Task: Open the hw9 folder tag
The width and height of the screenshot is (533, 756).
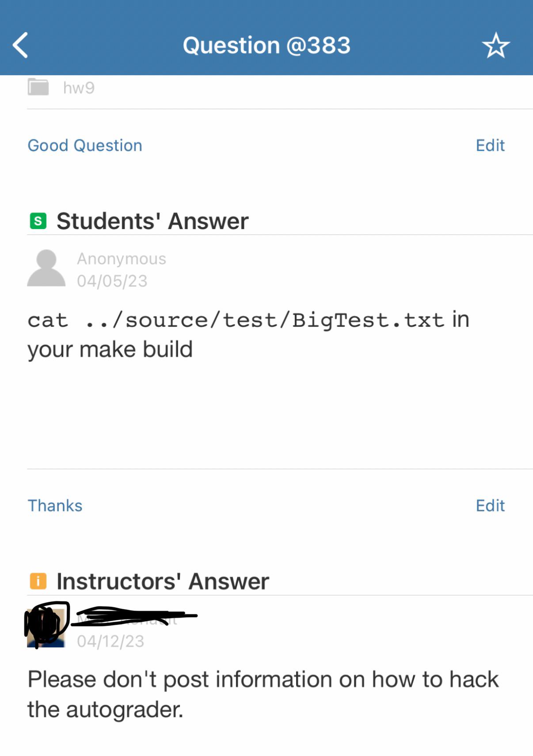Action: pyautogui.click(x=79, y=88)
